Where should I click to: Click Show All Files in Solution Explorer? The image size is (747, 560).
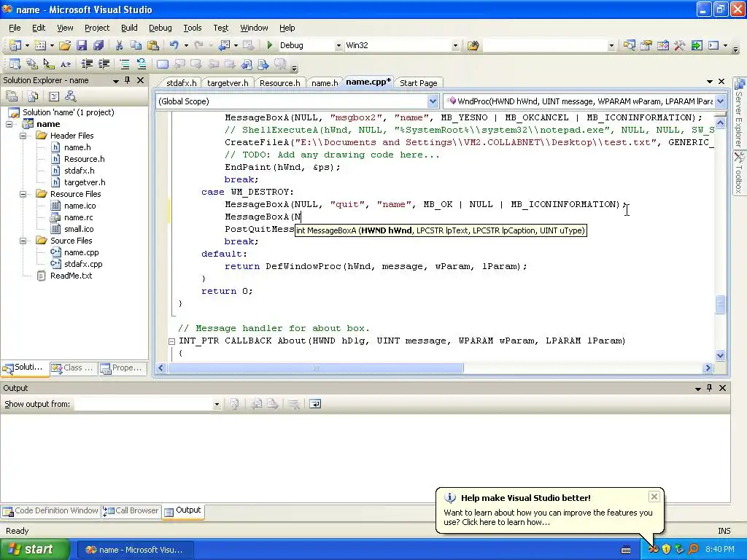pyautogui.click(x=33, y=97)
